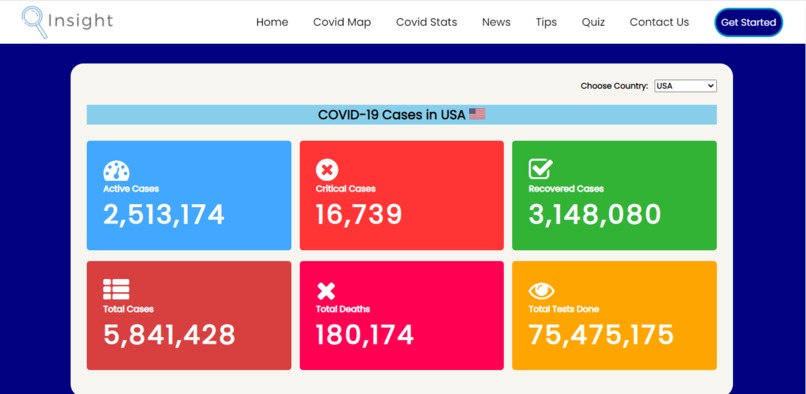Go to the Home page

[x=272, y=22]
